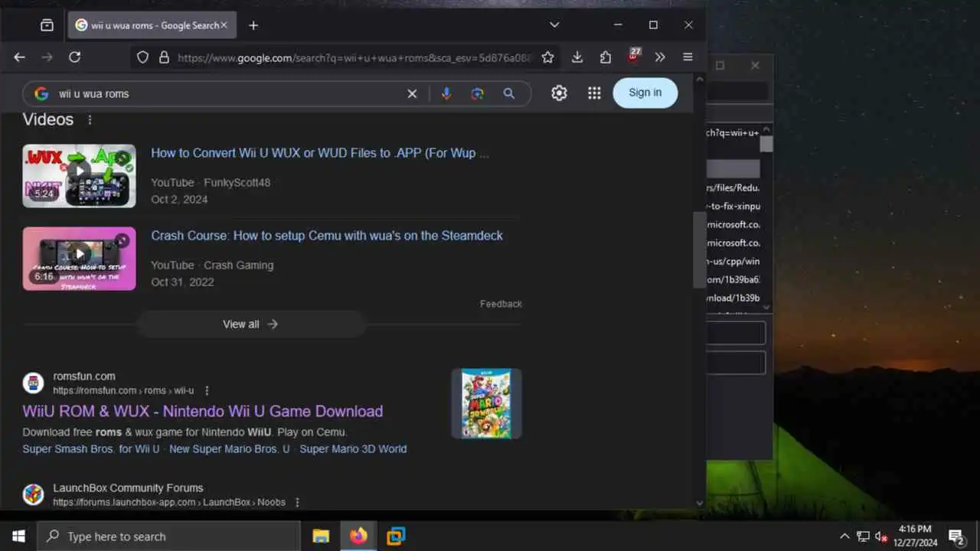The image size is (980, 551).
Task: Follow 'New Super Mario Bros. U' sitelink
Action: pos(230,449)
